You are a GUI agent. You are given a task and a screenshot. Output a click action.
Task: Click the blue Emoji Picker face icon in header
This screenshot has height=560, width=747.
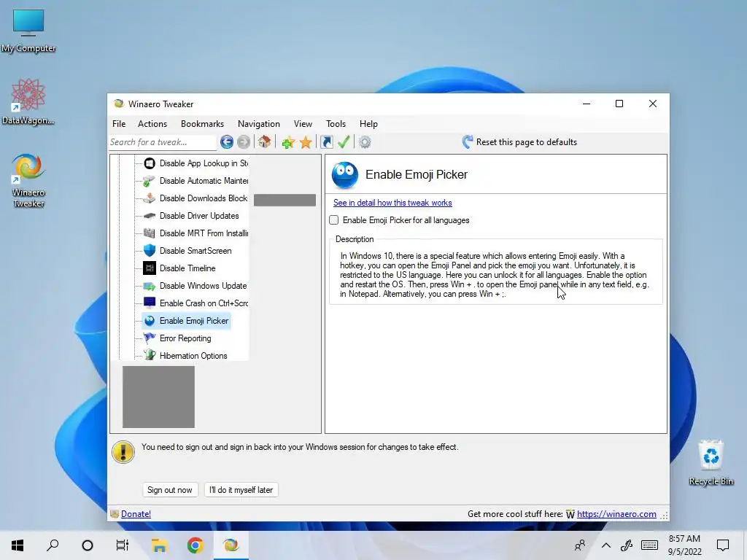[x=345, y=175]
